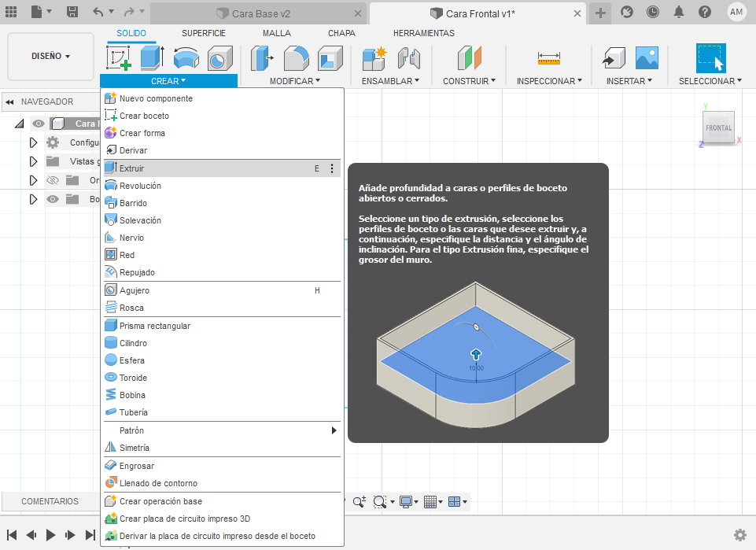
Task: Click the Redo arrow
Action: 129,12
